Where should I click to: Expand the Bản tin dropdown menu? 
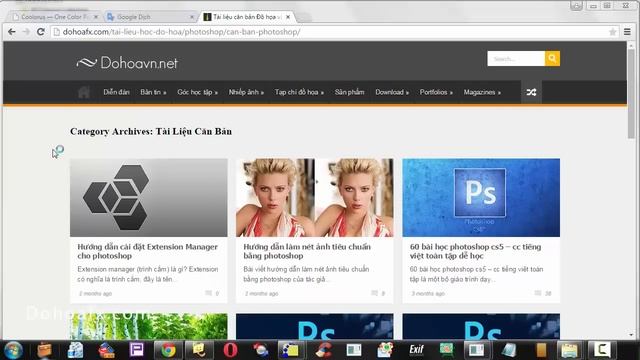coord(153,92)
